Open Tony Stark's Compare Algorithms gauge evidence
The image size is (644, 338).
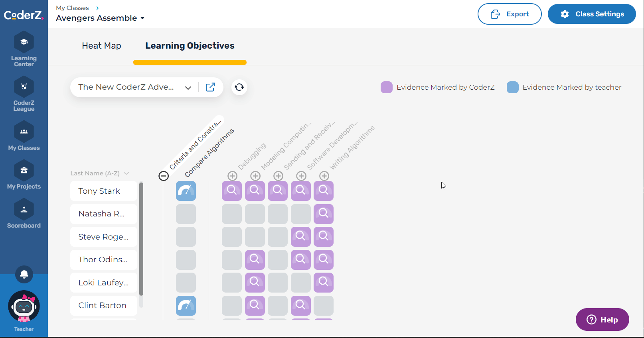[186, 191]
